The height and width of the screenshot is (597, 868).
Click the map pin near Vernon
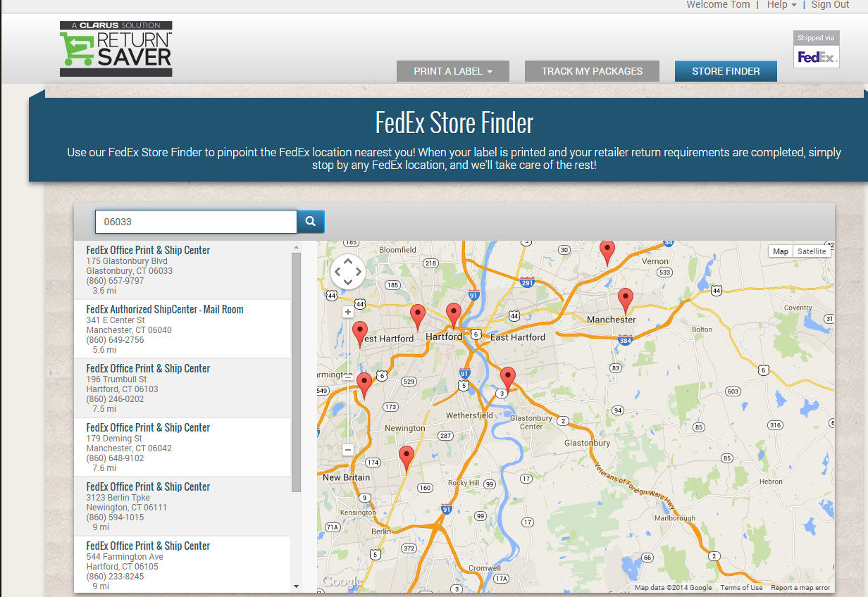(x=607, y=253)
